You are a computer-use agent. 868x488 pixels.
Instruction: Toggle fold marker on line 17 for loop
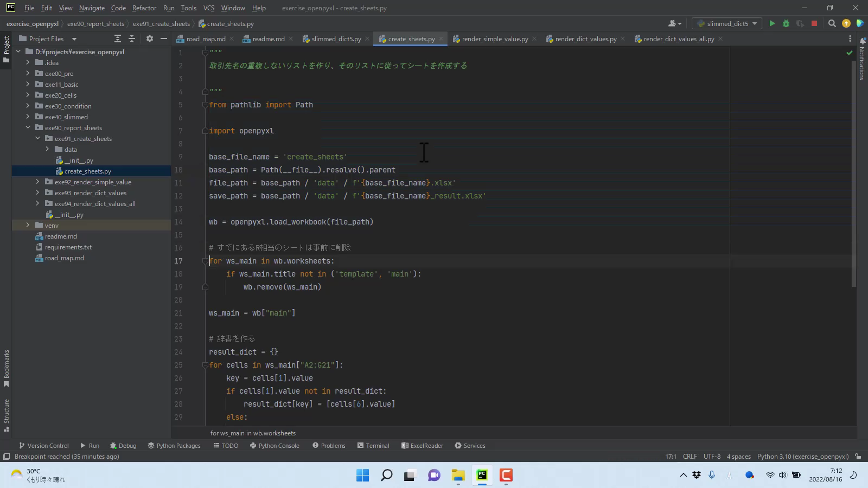[206, 261]
